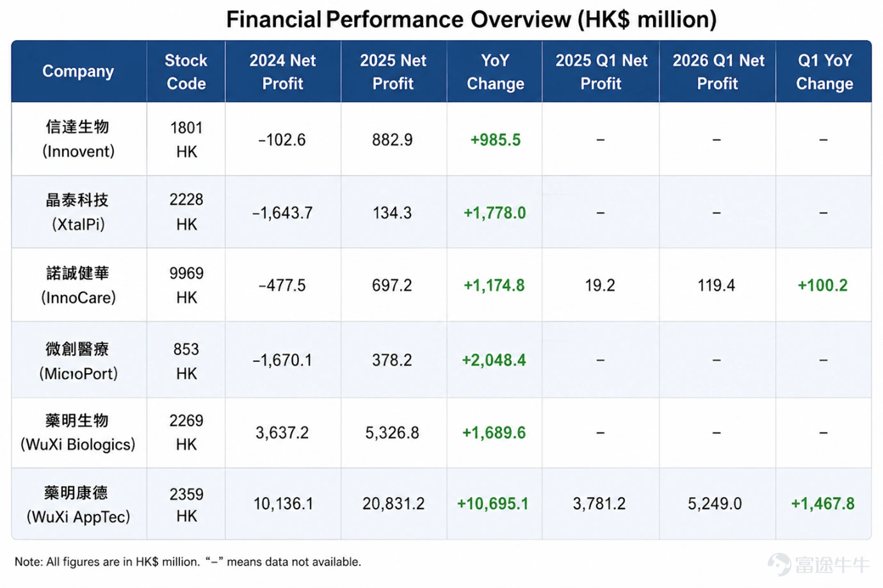Click the green +1,689.6 change
883x588 pixels.
(x=494, y=433)
